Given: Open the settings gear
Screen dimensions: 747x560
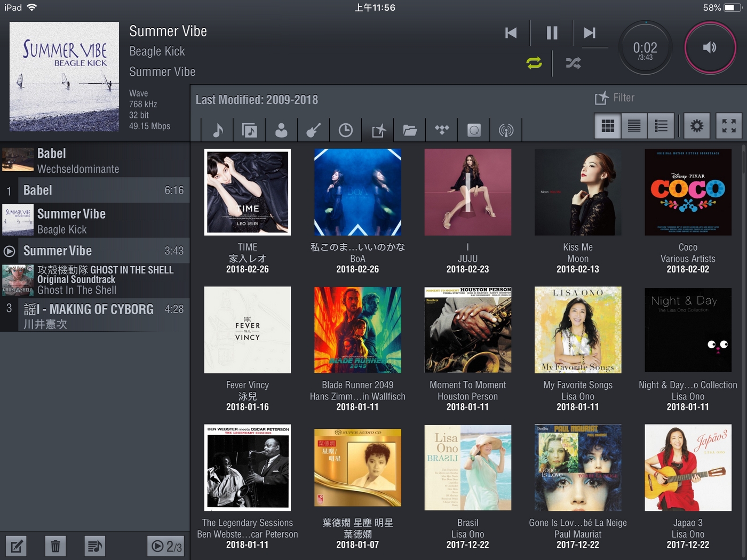Looking at the screenshot, I should click(x=696, y=126).
